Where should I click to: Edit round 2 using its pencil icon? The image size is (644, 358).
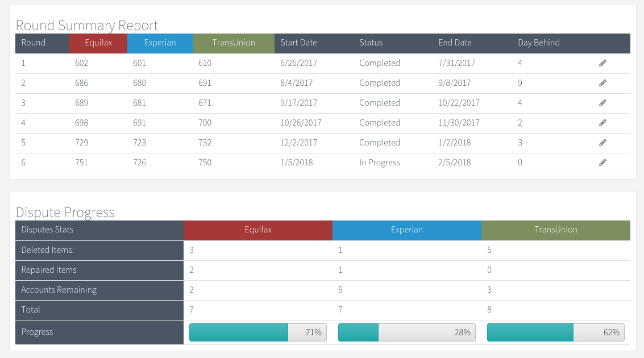point(603,83)
